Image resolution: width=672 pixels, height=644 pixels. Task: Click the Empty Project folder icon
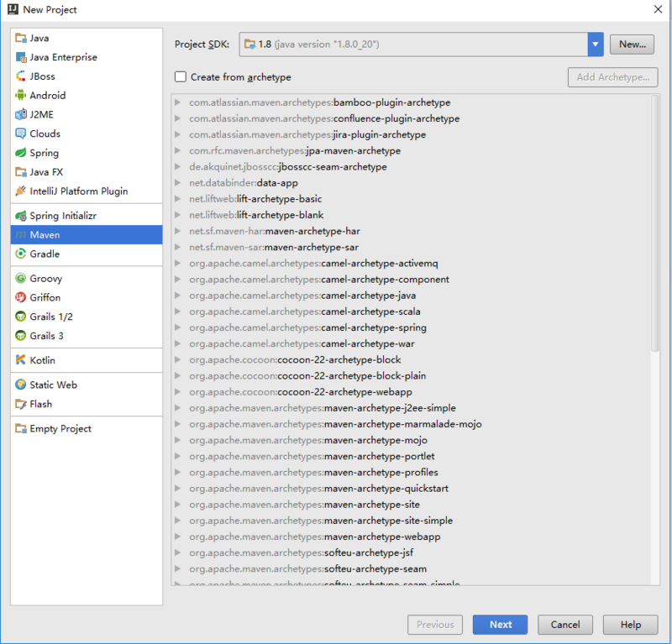(x=20, y=428)
